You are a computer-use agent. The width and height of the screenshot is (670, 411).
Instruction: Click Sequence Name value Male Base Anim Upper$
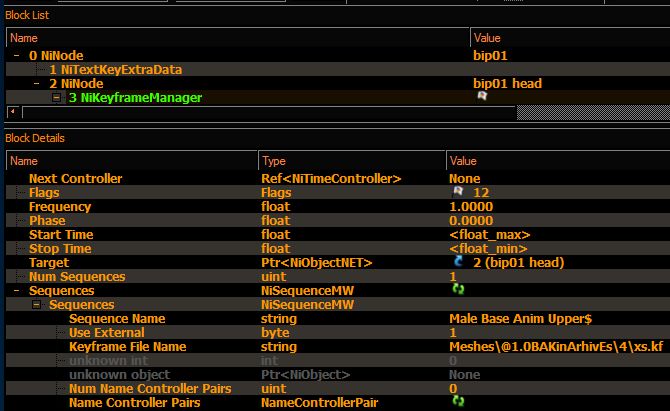tap(520, 319)
